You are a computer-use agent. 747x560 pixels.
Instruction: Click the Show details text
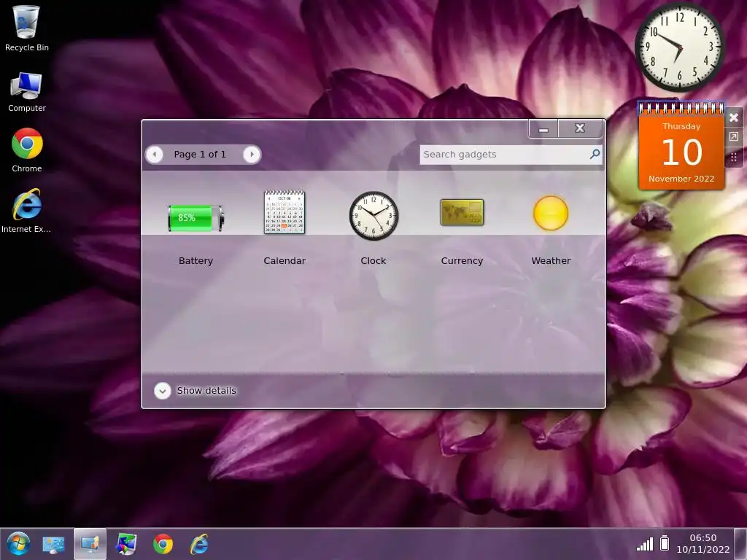click(x=206, y=391)
